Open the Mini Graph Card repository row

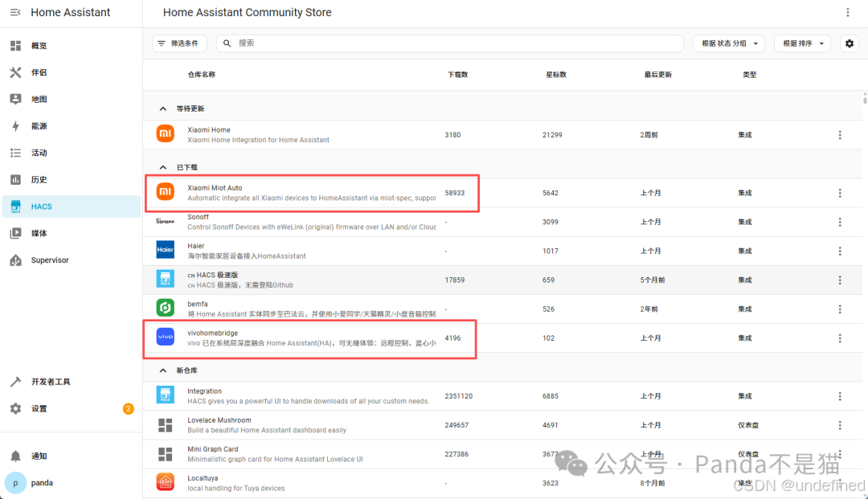pyautogui.click(x=502, y=454)
